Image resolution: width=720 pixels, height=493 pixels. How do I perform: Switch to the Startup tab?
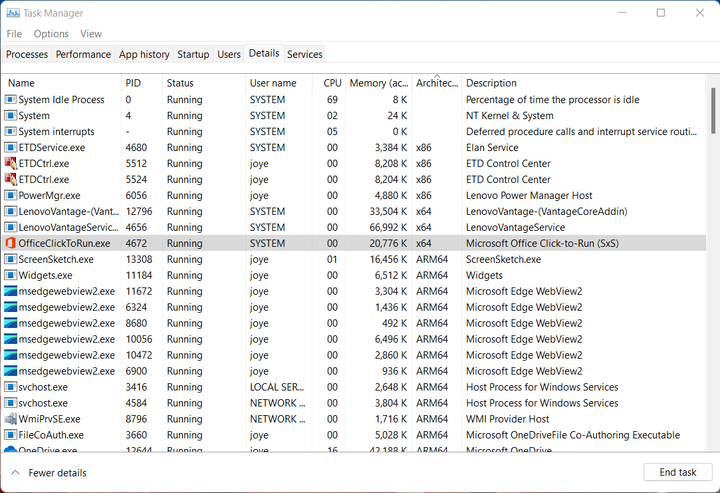193,54
